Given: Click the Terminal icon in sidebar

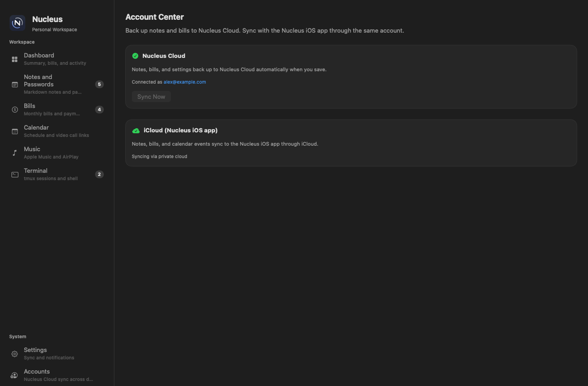Looking at the screenshot, I should (15, 175).
